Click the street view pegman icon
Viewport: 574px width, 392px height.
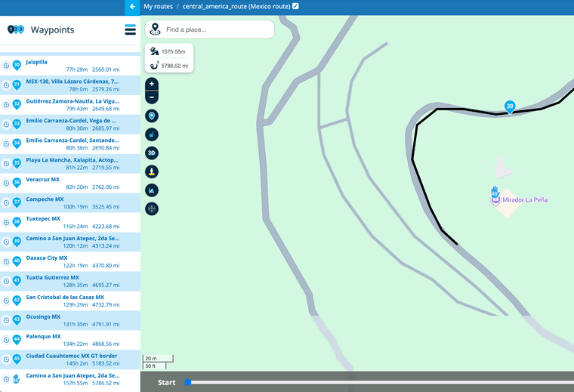[x=152, y=171]
